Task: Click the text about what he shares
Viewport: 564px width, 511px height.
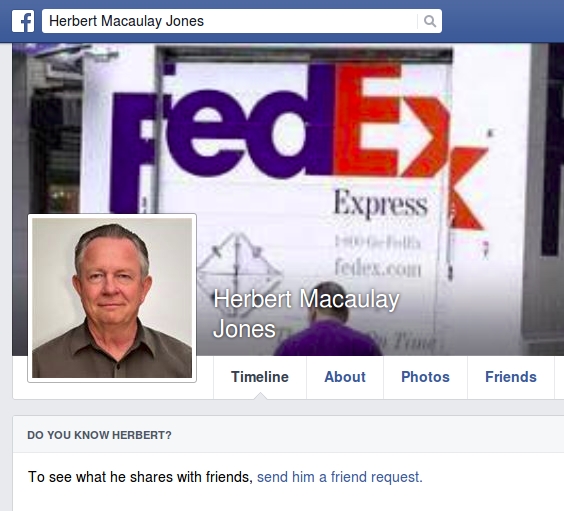Action: coord(140,477)
